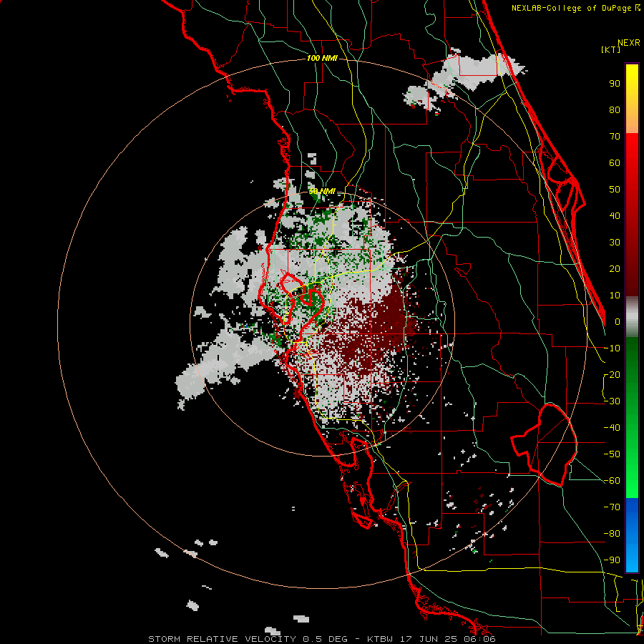Image resolution: width=644 pixels, height=644 pixels.
Task: Click the -30 value on velocity scale
Action: 612,401
